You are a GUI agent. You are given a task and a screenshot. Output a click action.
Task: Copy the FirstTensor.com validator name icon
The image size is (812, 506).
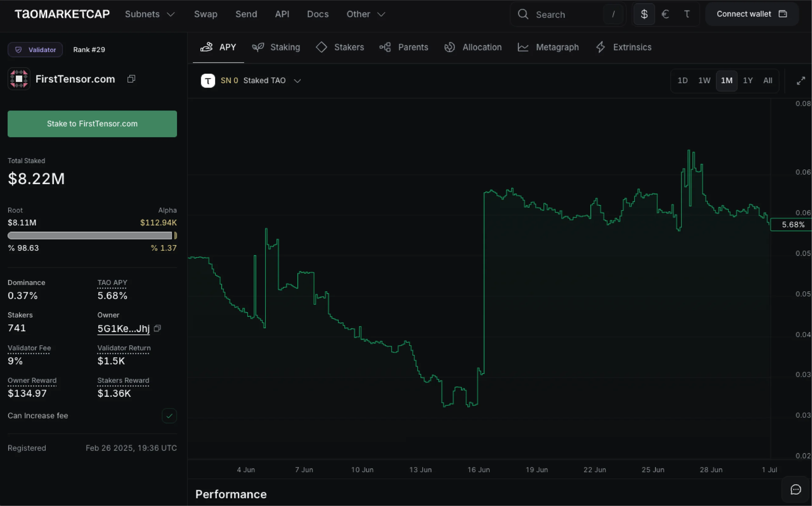click(131, 79)
